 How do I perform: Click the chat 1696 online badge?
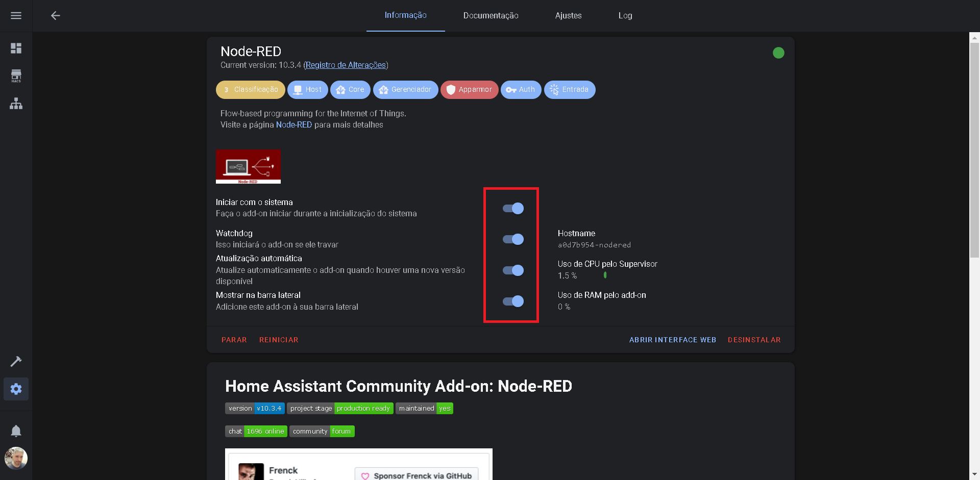click(x=256, y=432)
